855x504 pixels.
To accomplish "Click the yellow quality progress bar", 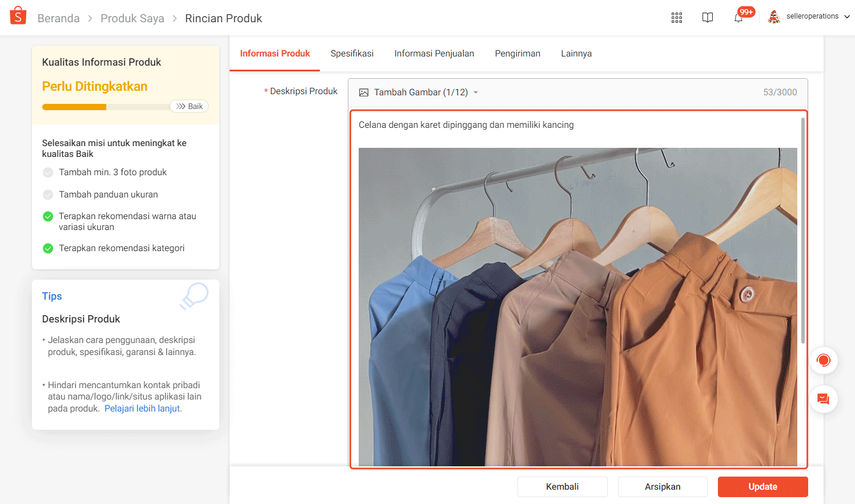I will point(73,107).
